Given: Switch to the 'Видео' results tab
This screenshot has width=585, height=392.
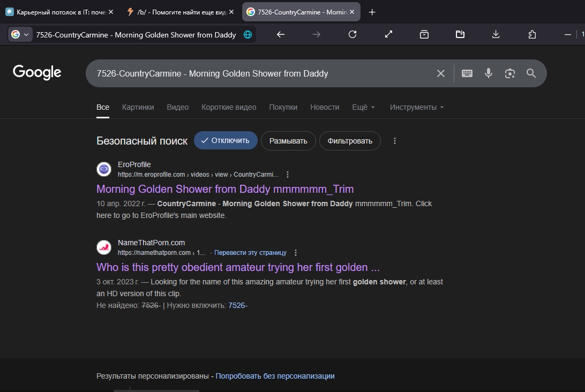Looking at the screenshot, I should coord(178,108).
